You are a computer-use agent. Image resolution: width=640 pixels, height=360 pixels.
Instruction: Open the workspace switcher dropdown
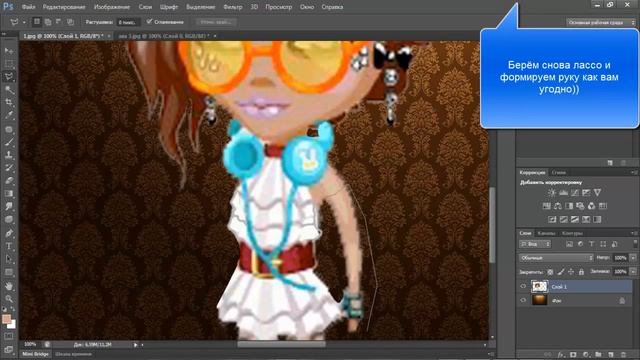601,22
